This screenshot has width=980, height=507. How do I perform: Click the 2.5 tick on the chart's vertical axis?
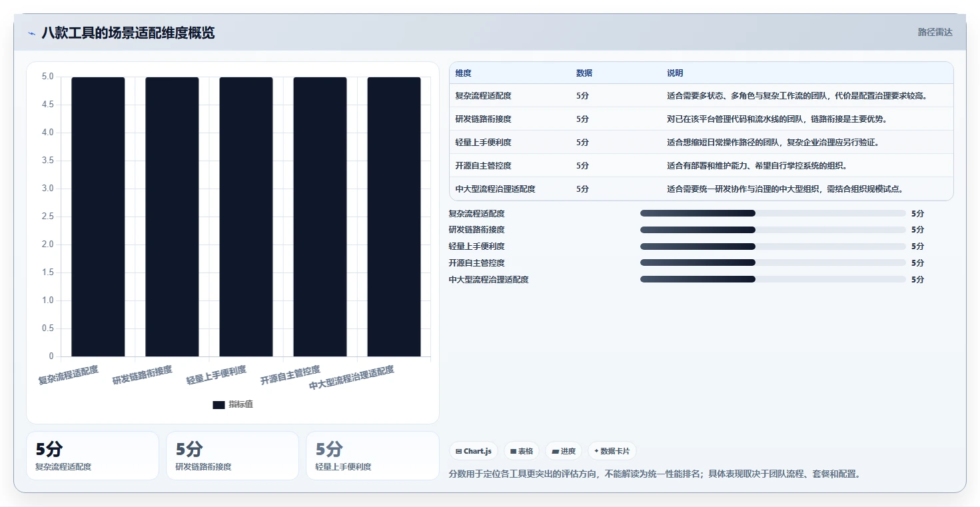(x=47, y=217)
